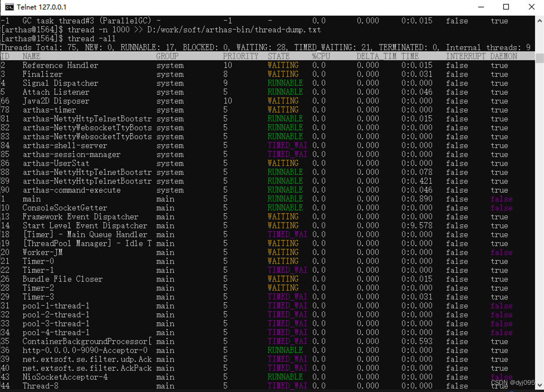Click the 'ConsoleSocketGetter' thread name
The height and width of the screenshot is (392, 544).
65,208
